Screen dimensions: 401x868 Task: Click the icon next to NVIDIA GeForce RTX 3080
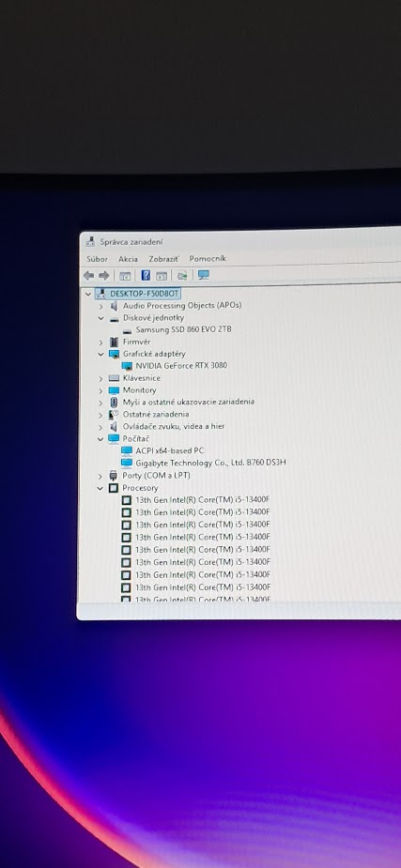[x=127, y=366]
